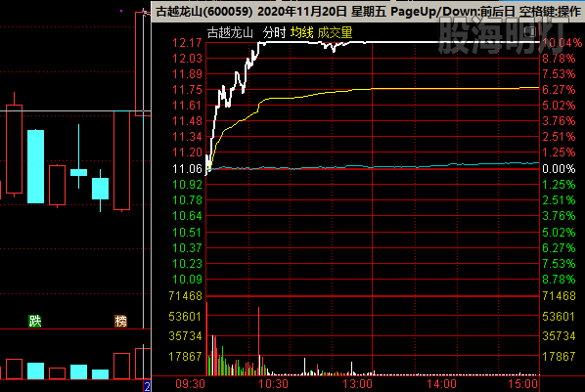Select the yellow 均线 legend label
This screenshot has height=392, width=585.
coord(302,33)
